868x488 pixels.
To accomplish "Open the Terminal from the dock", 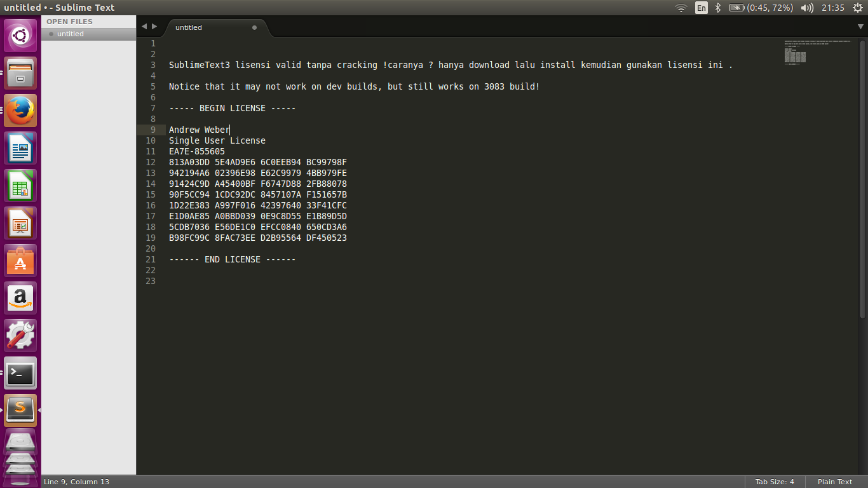I will coord(20,373).
